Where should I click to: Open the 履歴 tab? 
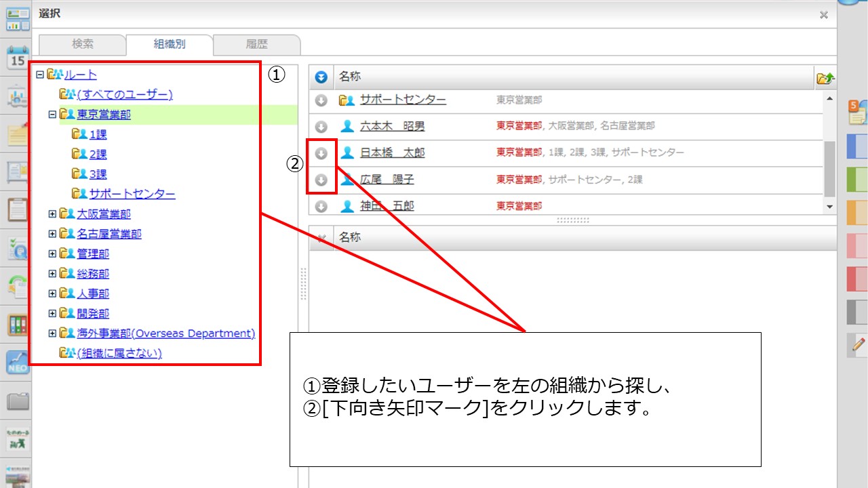click(x=256, y=44)
